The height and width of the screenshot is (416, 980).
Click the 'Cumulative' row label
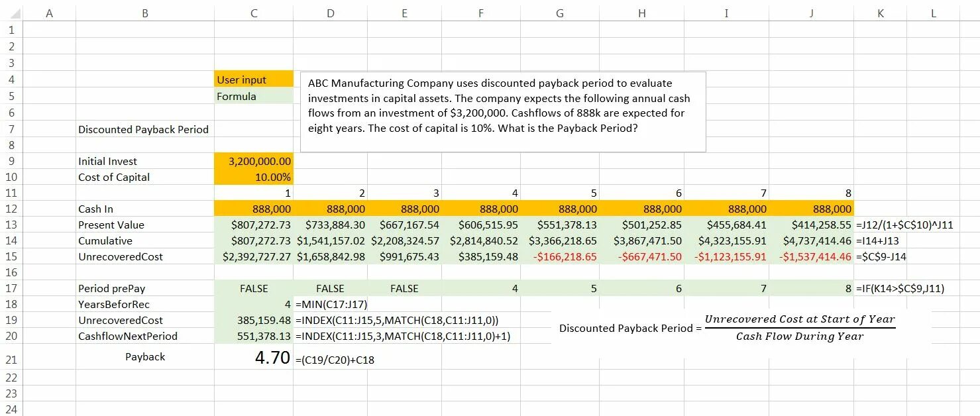[105, 240]
